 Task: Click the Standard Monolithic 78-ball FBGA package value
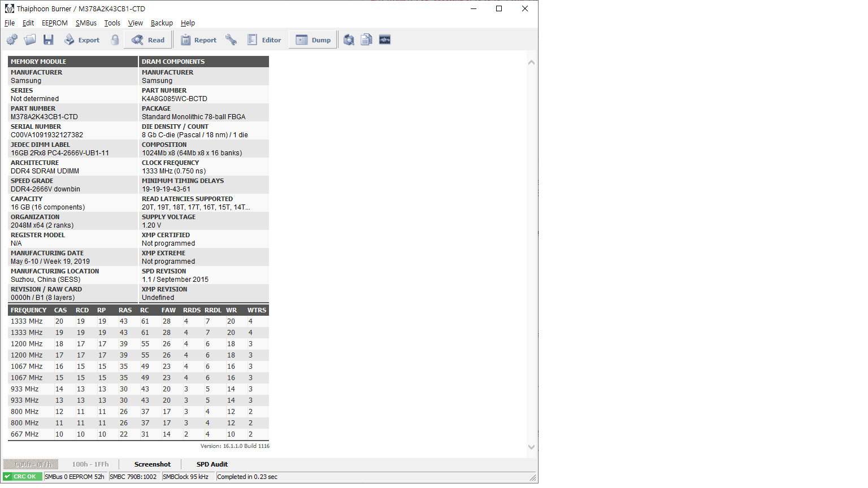pyautogui.click(x=194, y=117)
